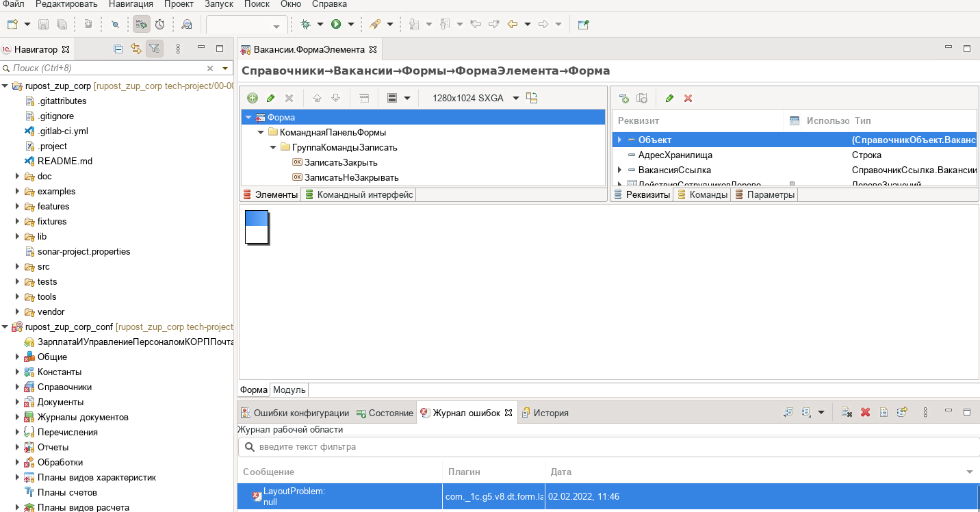The image size is (980, 512).
Task: Expand the Справочники tree node
Action: (x=18, y=387)
